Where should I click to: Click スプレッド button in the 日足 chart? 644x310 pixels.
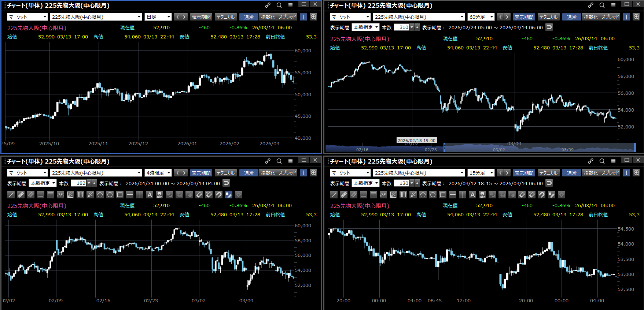coord(287,17)
